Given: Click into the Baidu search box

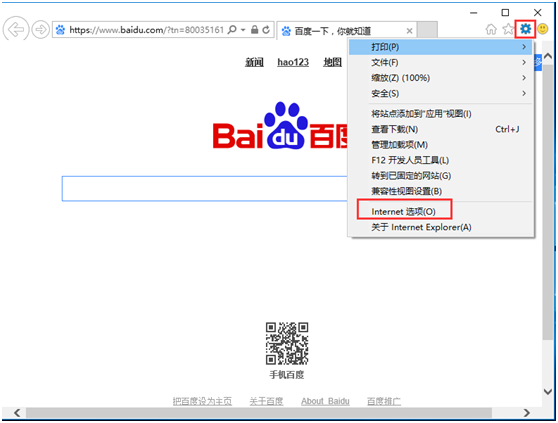Looking at the screenshot, I should [x=205, y=189].
